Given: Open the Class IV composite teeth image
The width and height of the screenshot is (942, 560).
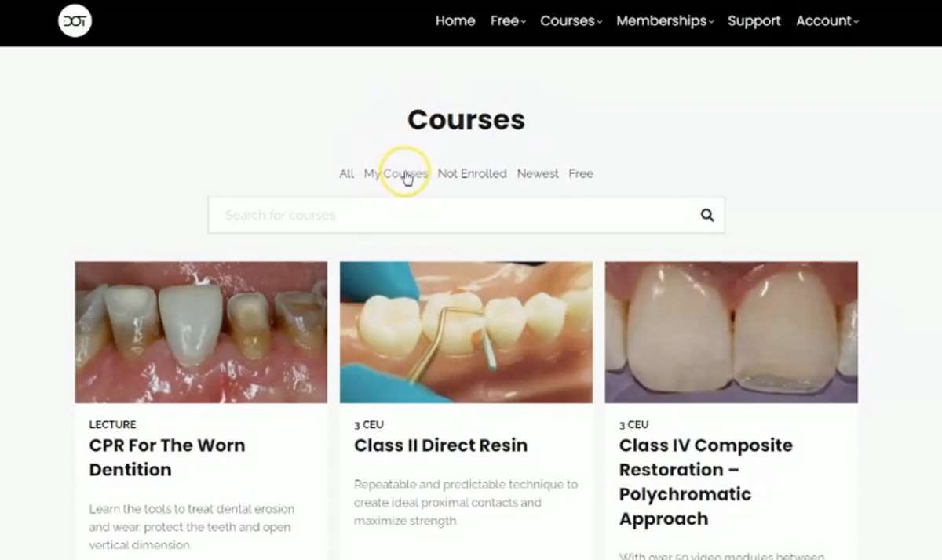Looking at the screenshot, I should point(731,333).
